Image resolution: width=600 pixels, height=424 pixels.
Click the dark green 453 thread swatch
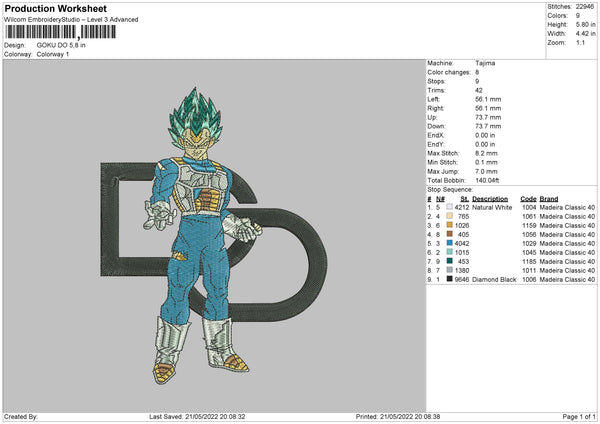449,262
